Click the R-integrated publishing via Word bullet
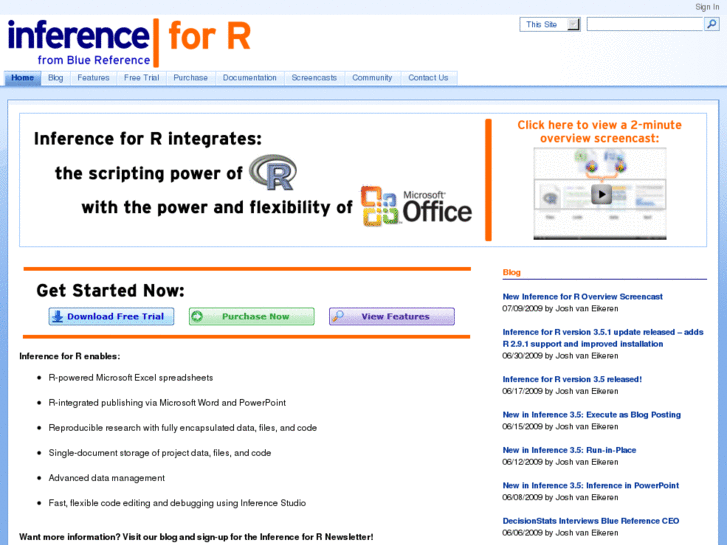The height and width of the screenshot is (545, 727). tap(167, 403)
